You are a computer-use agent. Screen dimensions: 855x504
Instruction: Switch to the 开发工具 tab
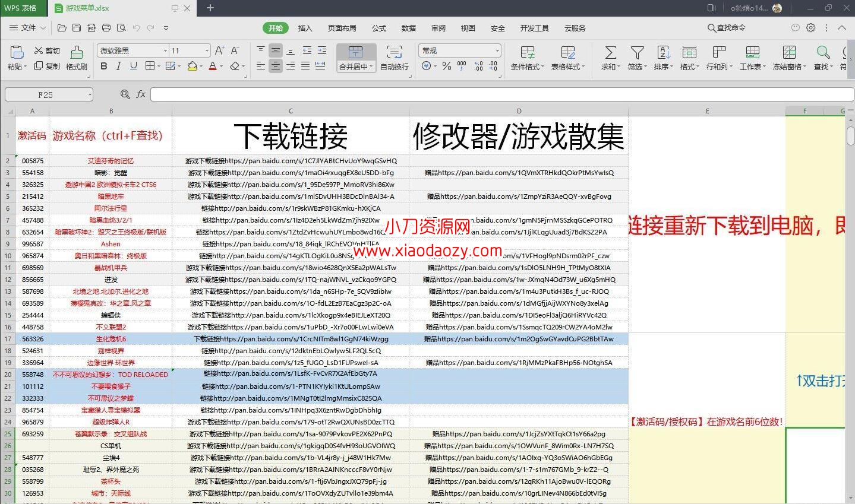pos(534,28)
